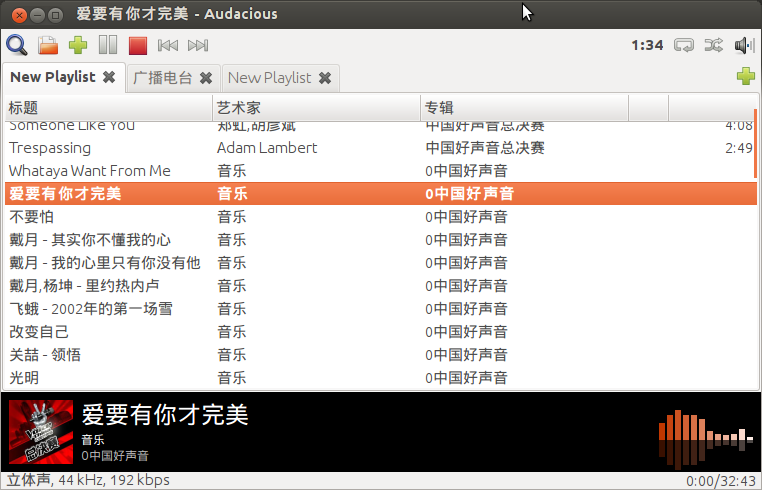Sort by the 艺术家 column header
This screenshot has width=762, height=490.
pyautogui.click(x=316, y=107)
